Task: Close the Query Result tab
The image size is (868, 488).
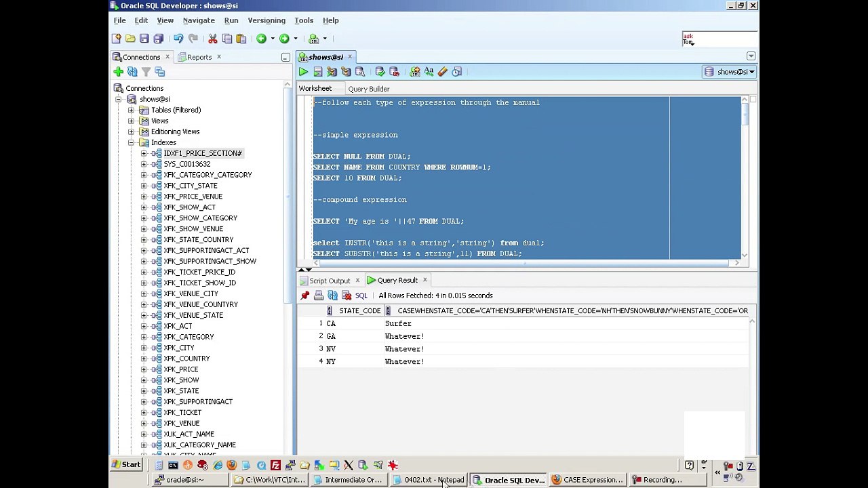Action: (425, 280)
